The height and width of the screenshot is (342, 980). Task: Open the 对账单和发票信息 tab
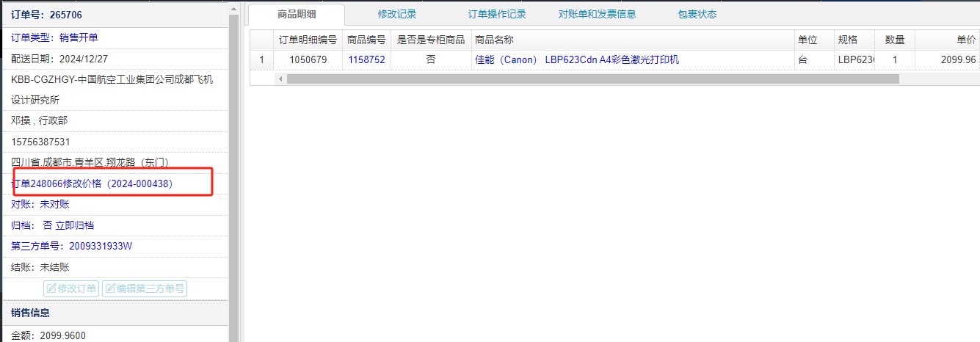coord(597,14)
